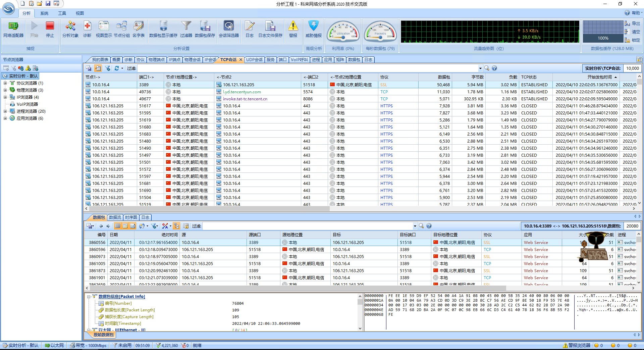Click TCP会话 toolbar export/save icon
This screenshot has height=350, width=644.
(x=89, y=68)
